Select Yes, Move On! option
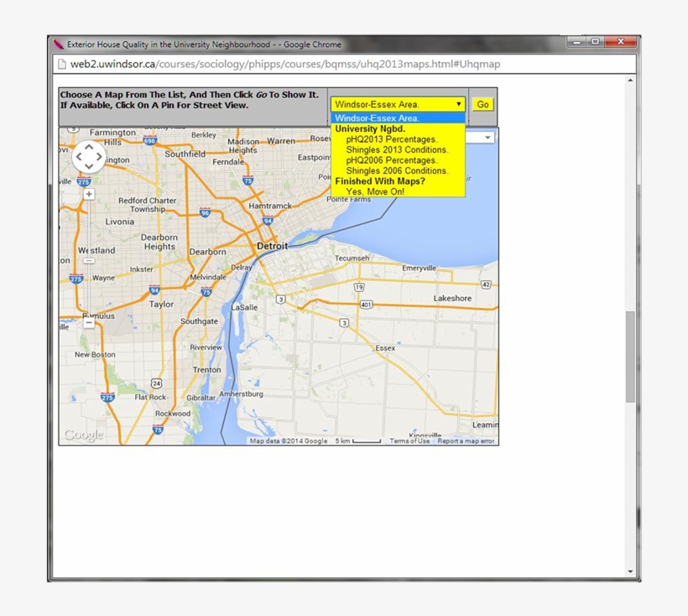Viewport: 688px width, 616px height. point(375,191)
